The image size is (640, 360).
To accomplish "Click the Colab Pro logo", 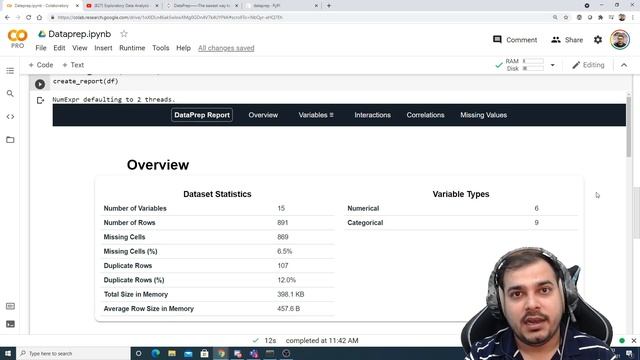I will pos(17,39).
